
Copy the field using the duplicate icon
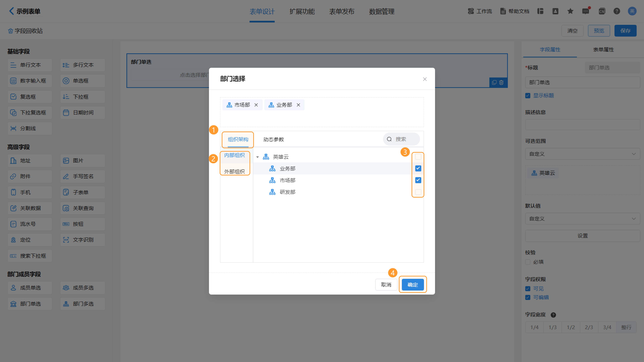pos(494,83)
